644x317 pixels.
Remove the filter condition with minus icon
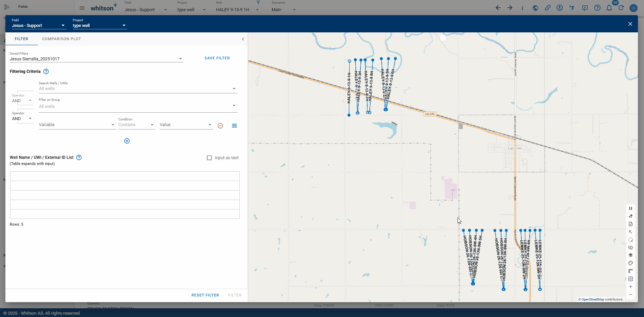tap(220, 126)
